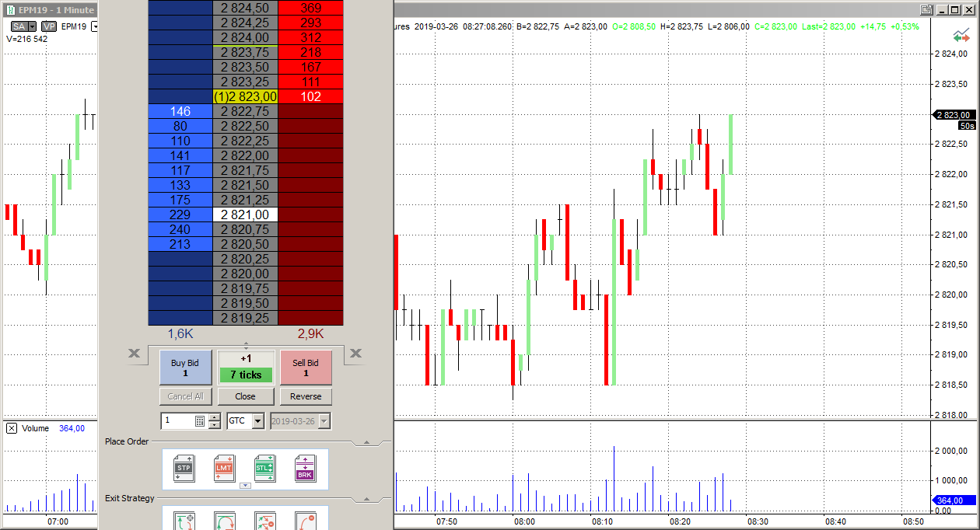980x530 pixels.
Task: Open the 2019-03-26 date dropdown
Action: click(x=324, y=420)
